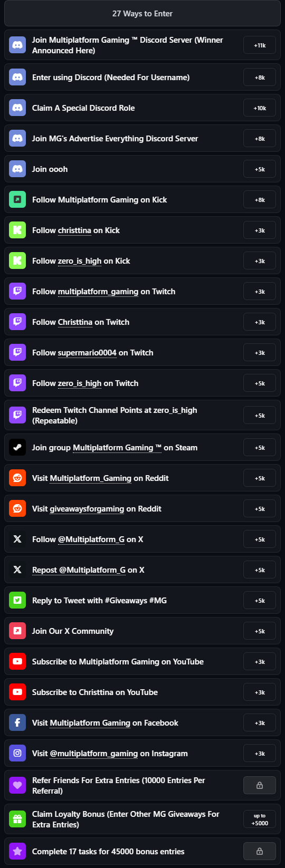The height and width of the screenshot is (868, 285).
Task: Click the up to +5000 loyalty bonus button
Action: [x=260, y=819]
